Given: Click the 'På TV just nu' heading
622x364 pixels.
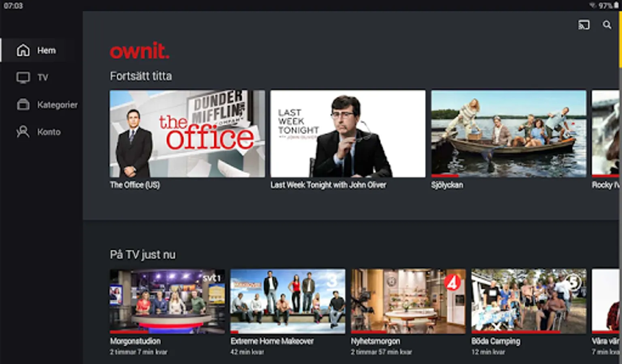Looking at the screenshot, I should (143, 254).
